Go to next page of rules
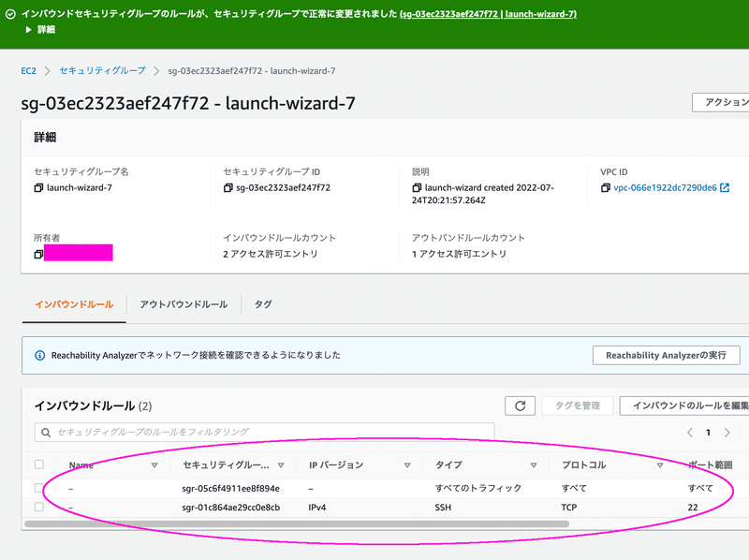 [x=727, y=433]
